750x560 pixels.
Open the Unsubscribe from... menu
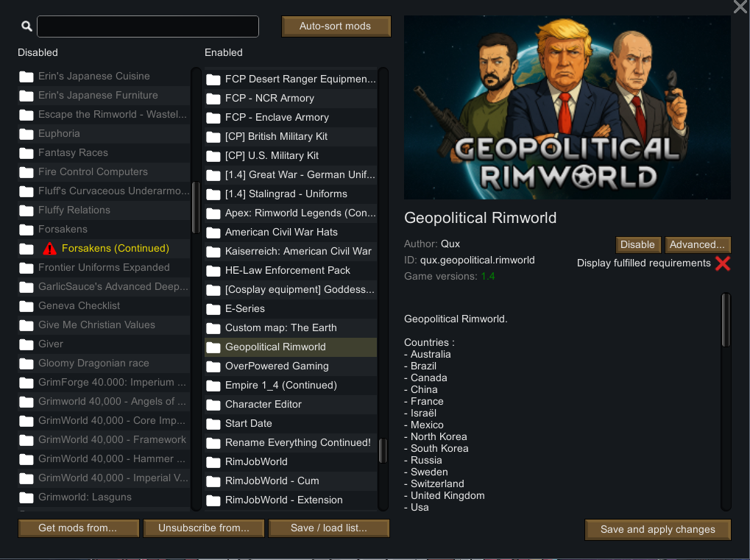pyautogui.click(x=204, y=528)
